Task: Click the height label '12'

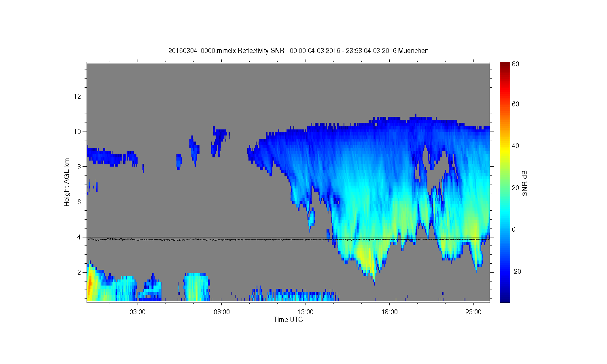Action: (x=78, y=96)
